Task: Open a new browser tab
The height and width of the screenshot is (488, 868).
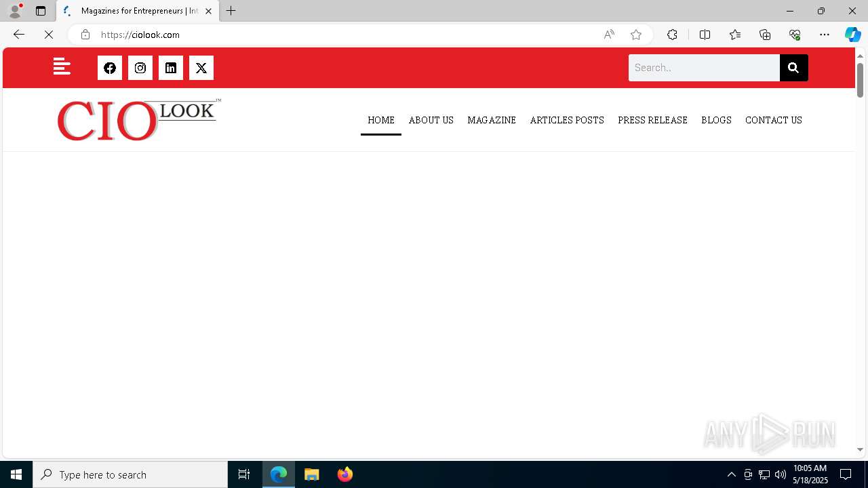Action: pos(231,11)
